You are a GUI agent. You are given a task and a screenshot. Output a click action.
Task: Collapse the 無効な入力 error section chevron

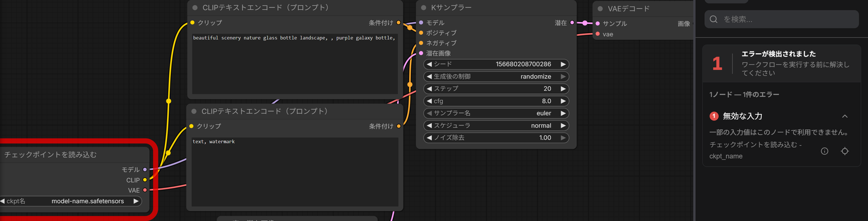coord(845,116)
